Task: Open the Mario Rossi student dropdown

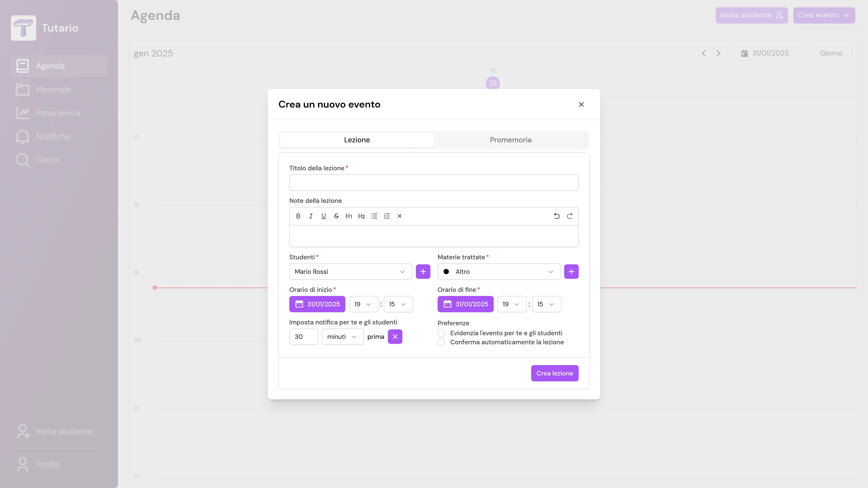Action: point(350,271)
